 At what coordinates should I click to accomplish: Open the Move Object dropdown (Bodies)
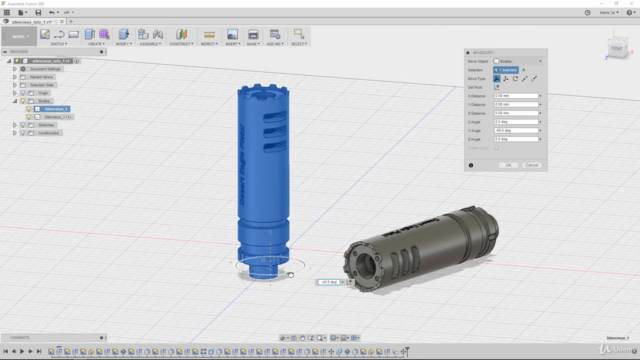(518, 61)
